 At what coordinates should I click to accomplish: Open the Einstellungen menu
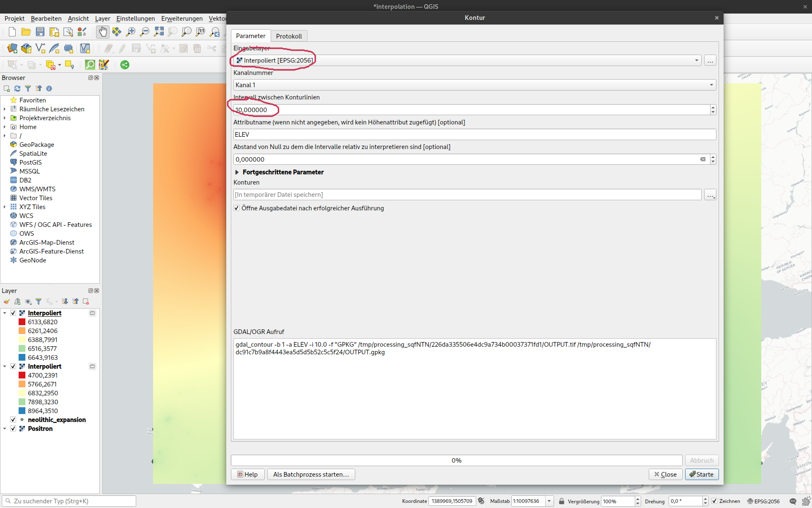(135, 19)
